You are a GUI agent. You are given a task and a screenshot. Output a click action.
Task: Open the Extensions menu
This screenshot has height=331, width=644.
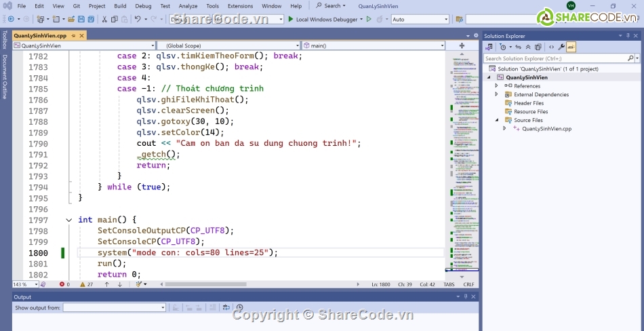coord(240,5)
